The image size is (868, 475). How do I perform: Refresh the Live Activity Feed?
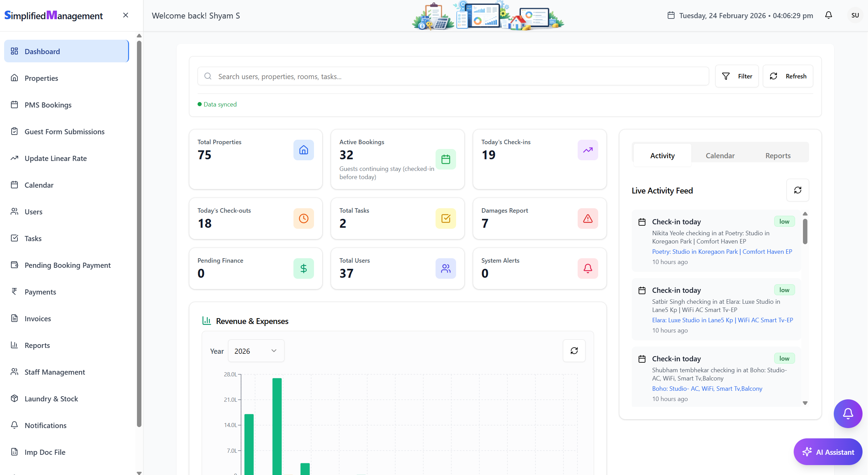(x=797, y=190)
